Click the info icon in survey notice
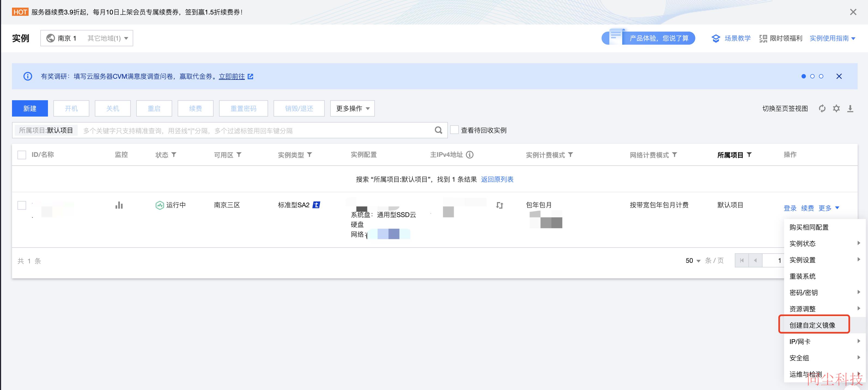Screen dimensions: 868x390 28,77
